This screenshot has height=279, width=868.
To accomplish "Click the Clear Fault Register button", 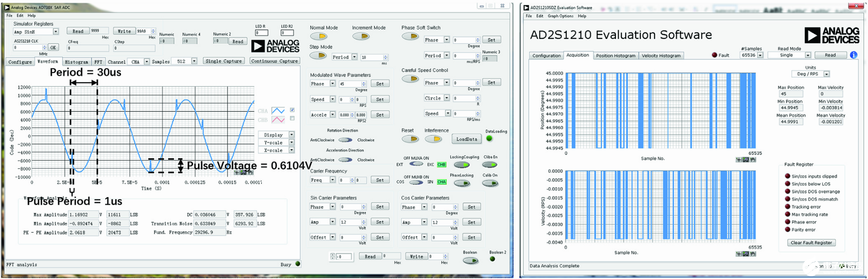I will coord(811,243).
